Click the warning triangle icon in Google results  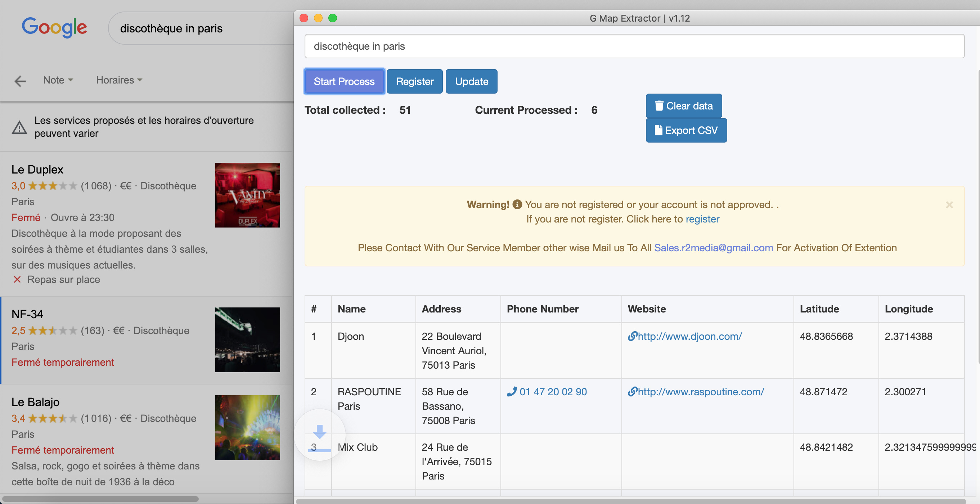point(19,127)
